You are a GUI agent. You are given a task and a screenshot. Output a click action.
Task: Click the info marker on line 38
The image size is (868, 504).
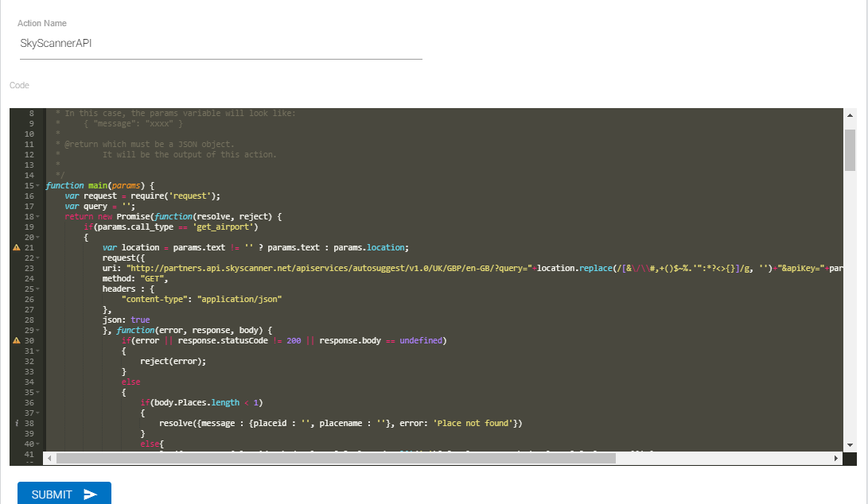tap(16, 424)
